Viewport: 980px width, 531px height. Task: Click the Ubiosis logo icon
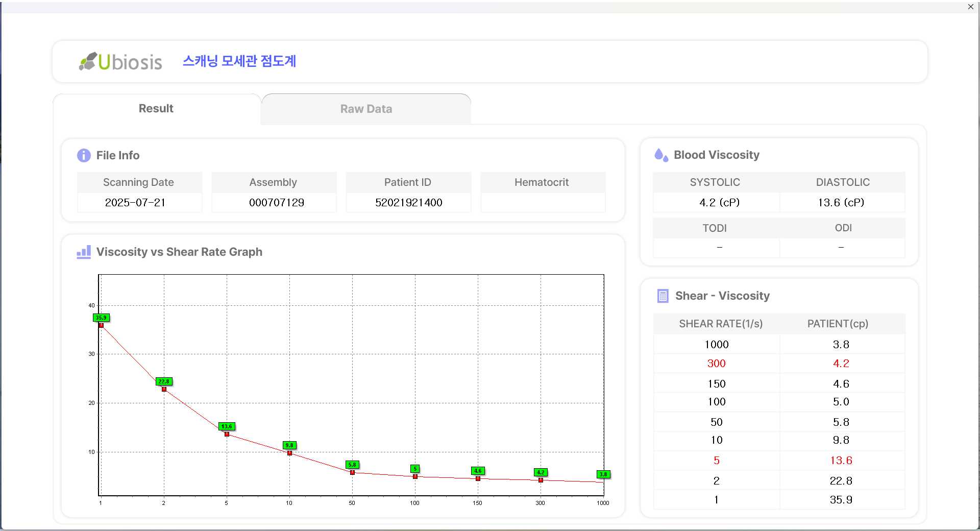tap(88, 61)
